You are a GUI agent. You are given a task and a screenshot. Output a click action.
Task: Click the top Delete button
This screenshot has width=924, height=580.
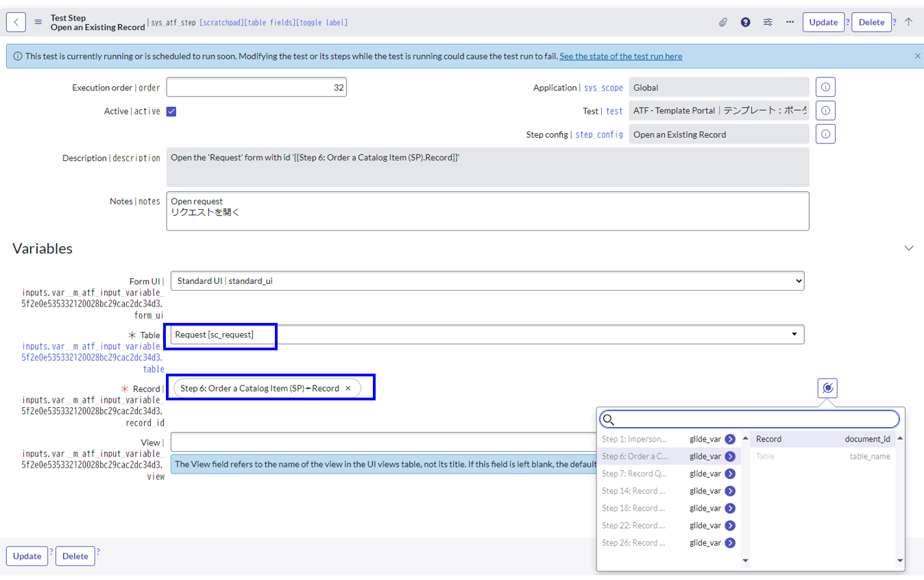(871, 22)
